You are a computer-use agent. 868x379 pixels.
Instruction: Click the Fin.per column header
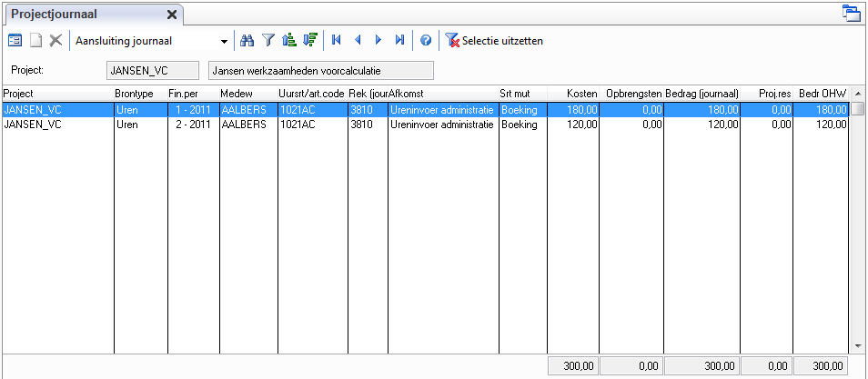[x=193, y=94]
